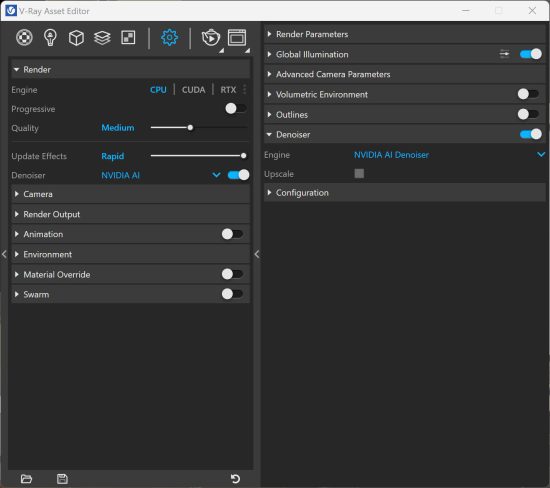Enable the Animation toggle
Viewport: 550px width, 488px height.
click(x=232, y=234)
